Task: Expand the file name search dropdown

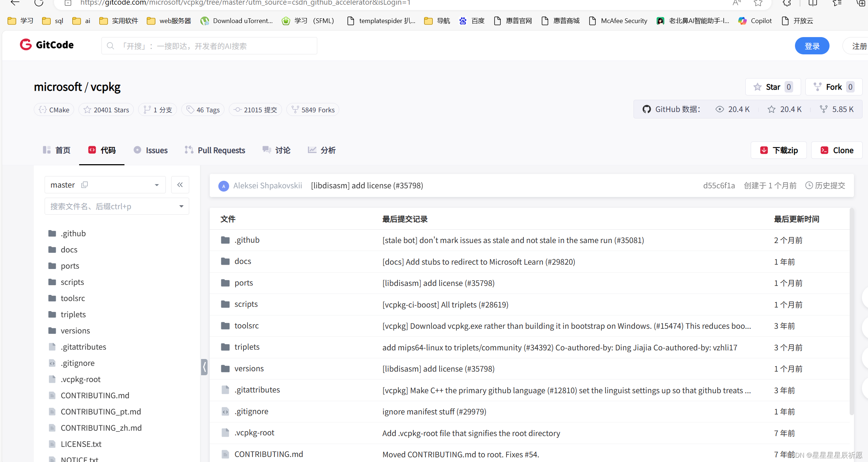Action: click(181, 206)
